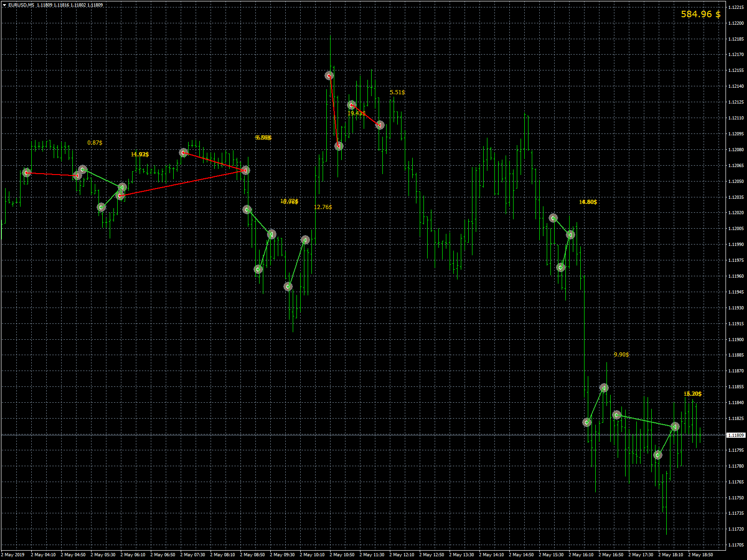Click the 1.11945 price scale value
The image size is (747, 560).
(736, 292)
